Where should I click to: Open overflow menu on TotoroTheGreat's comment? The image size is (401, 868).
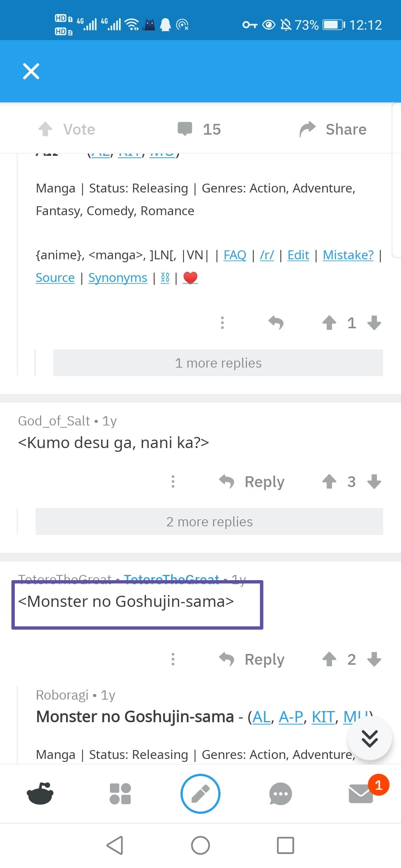173,659
